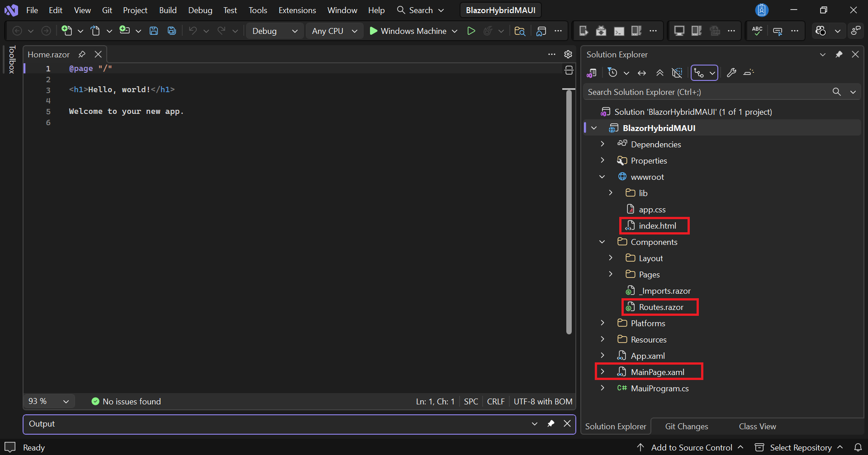Open the Extensions menu

click(x=297, y=10)
